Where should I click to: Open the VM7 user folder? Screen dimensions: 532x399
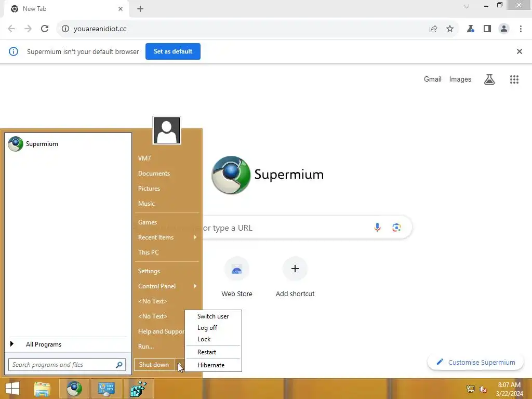pyautogui.click(x=144, y=158)
